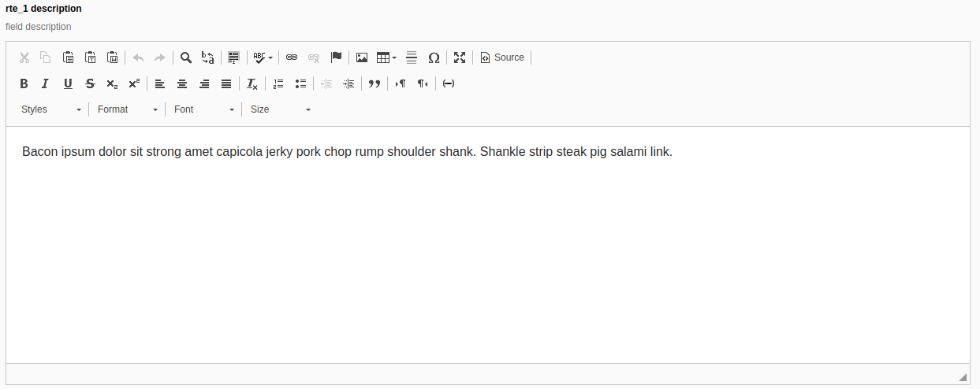Click the Find magnifier icon
The image size is (980, 389).
coord(186,57)
